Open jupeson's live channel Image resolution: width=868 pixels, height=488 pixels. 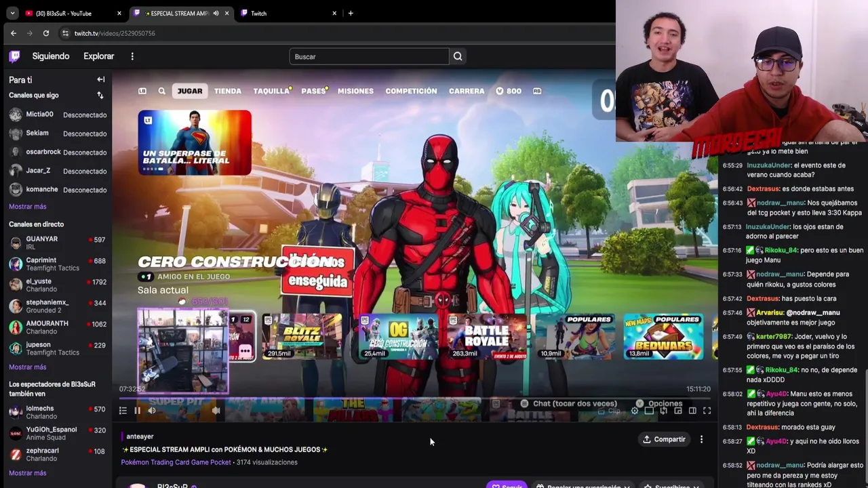[57, 348]
